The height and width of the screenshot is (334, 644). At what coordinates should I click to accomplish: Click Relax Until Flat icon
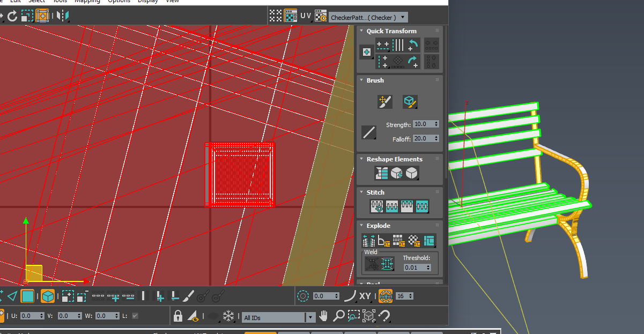(397, 173)
